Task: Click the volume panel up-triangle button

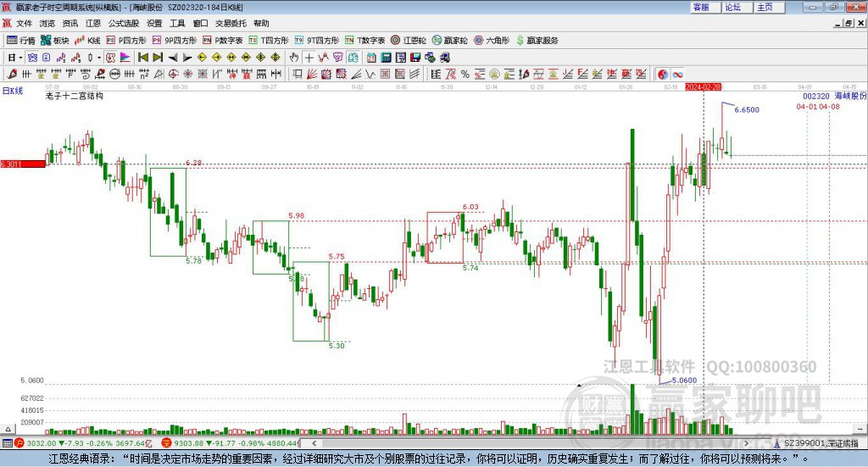Action: (x=8, y=428)
